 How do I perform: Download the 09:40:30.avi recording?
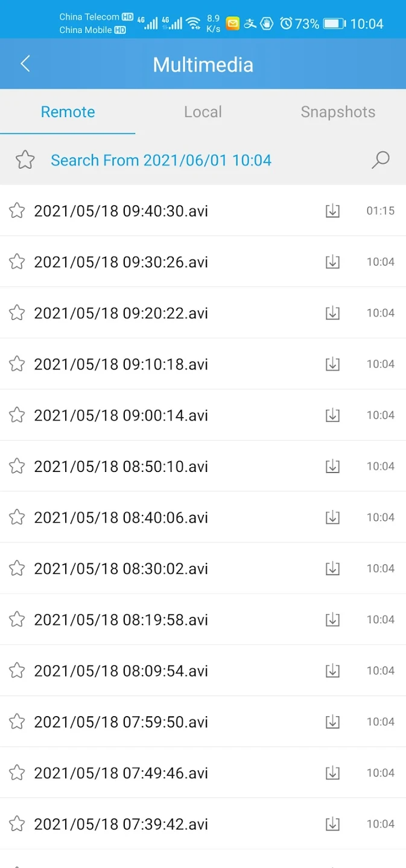(x=332, y=210)
